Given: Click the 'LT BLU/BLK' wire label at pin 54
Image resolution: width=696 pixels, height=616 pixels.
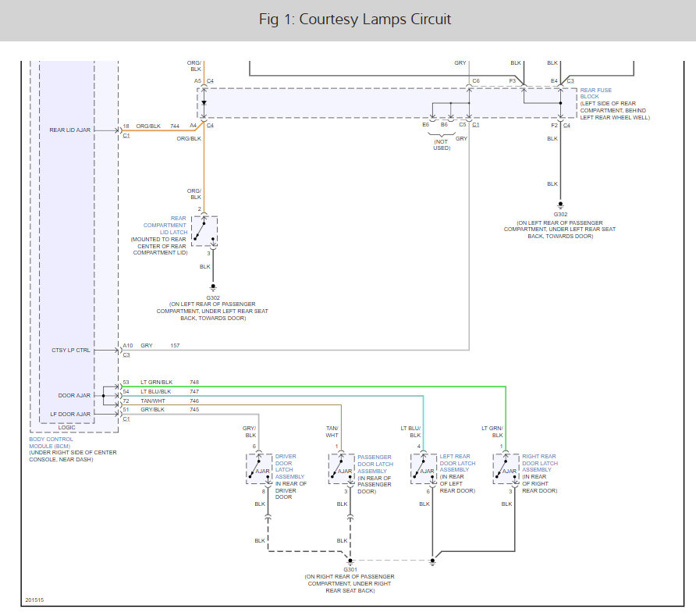Looking at the screenshot, I should tap(156, 392).
